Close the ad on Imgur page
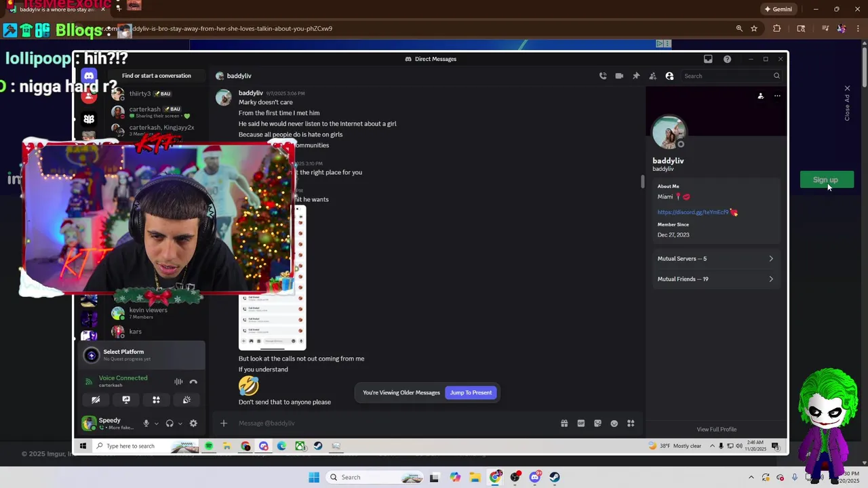Image resolution: width=868 pixels, height=488 pixels. tap(847, 89)
